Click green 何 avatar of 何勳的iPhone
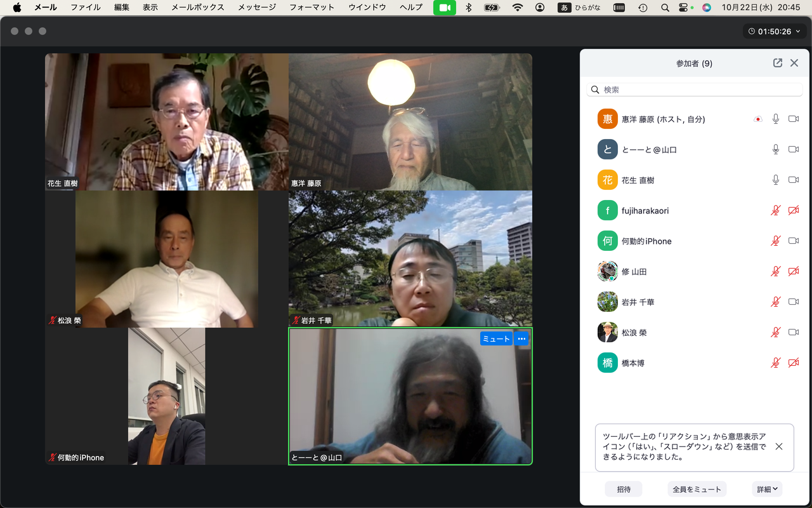Image resolution: width=812 pixels, height=508 pixels. click(x=608, y=241)
